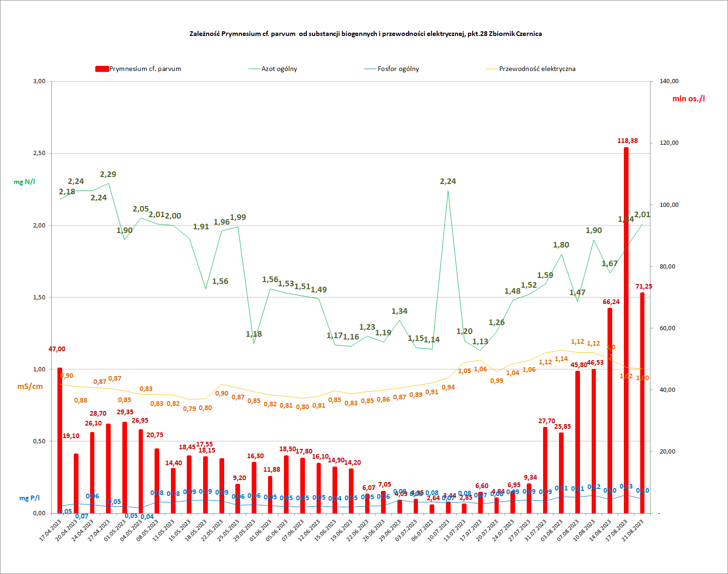Screen dimensions: 728x574
Task: Select the 3,00 left axis value
Action: [x=39, y=81]
